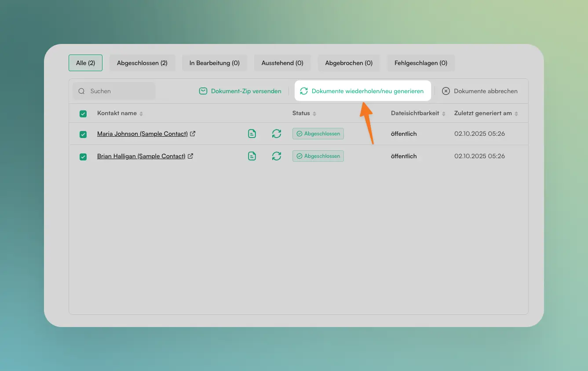Show the In Bearbeitung (0) tab
Viewport: 588px width, 371px height.
click(215, 63)
